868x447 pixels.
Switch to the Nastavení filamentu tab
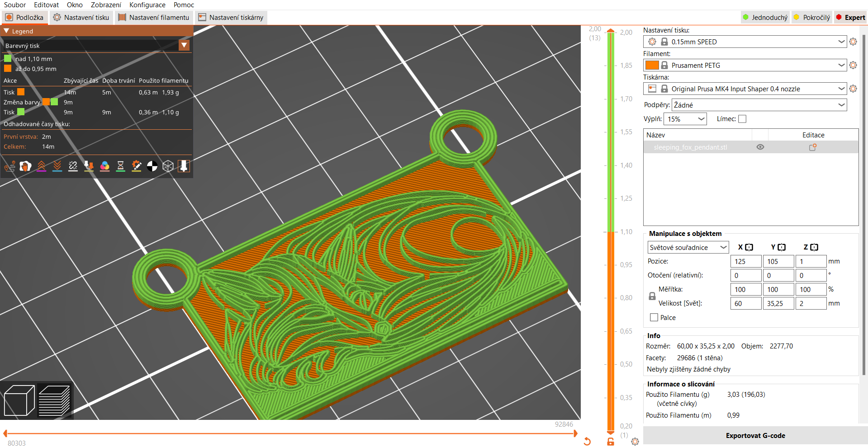pos(153,17)
